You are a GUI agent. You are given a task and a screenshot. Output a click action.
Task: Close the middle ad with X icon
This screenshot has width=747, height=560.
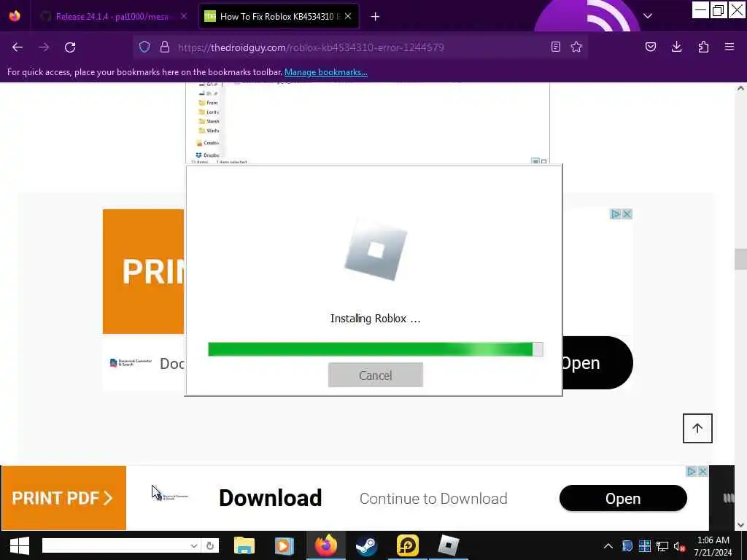(x=627, y=214)
